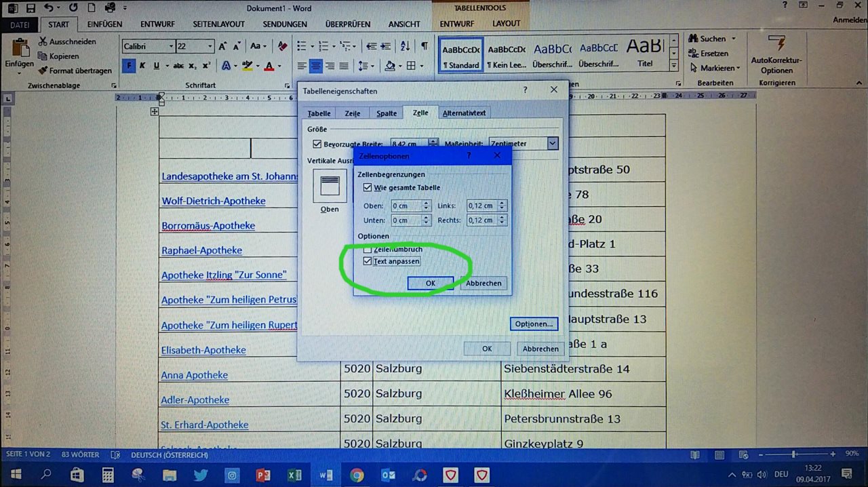Click the New document icon in quick access toolbar
This screenshot has height=487, width=868.
point(92,8)
